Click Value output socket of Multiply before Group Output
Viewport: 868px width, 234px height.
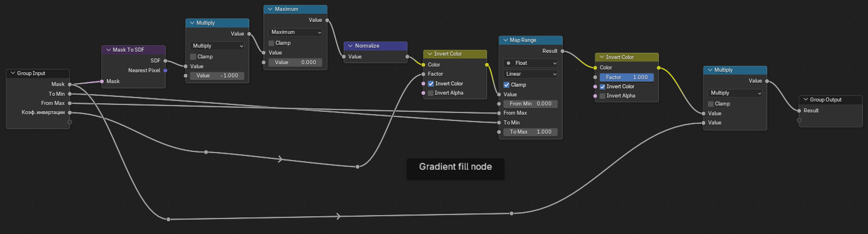(767, 81)
